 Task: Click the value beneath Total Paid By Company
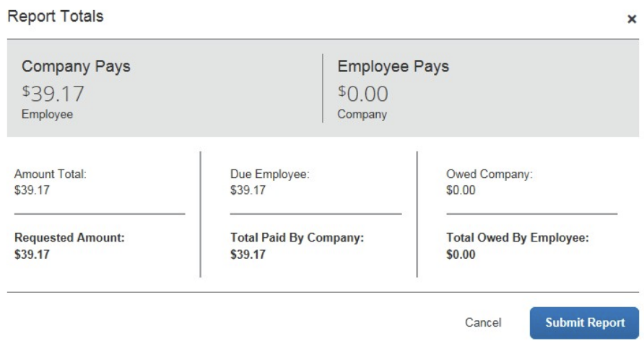click(x=248, y=255)
